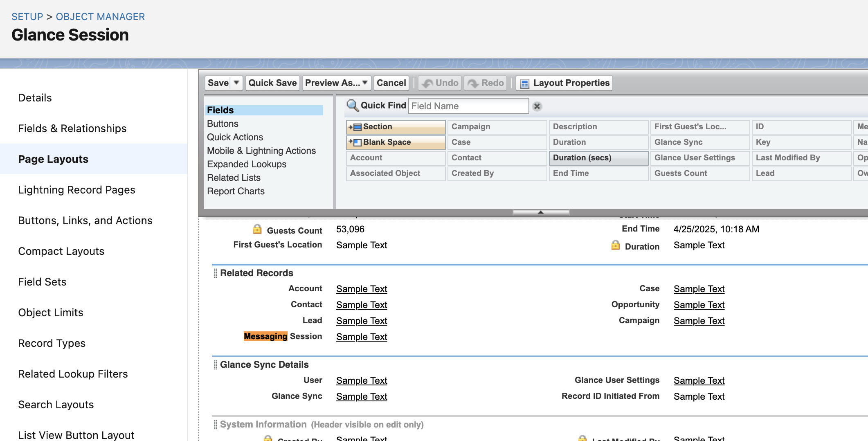Click the Layout Properties icon
This screenshot has height=441, width=868.
tap(524, 83)
